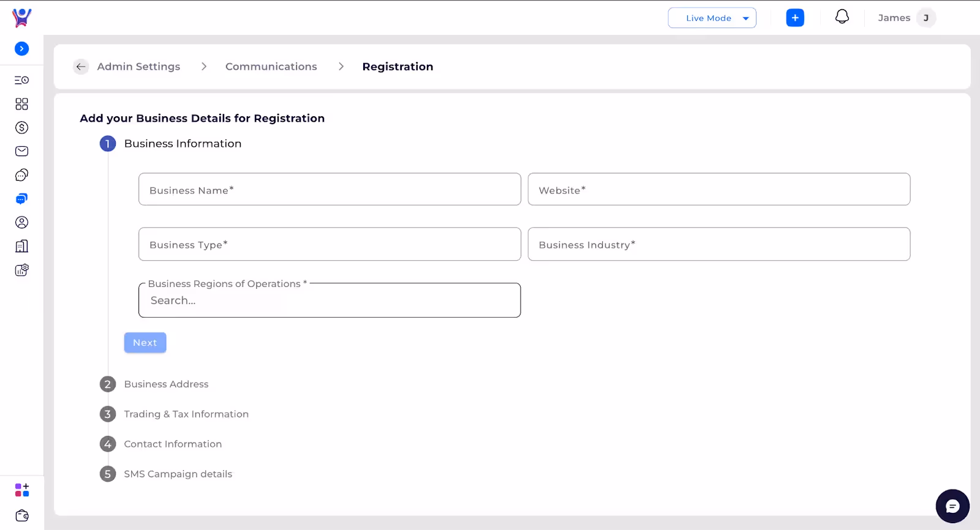980x530 pixels.
Task: Open the dashboard grid icon in sidebar
Action: pos(21,104)
